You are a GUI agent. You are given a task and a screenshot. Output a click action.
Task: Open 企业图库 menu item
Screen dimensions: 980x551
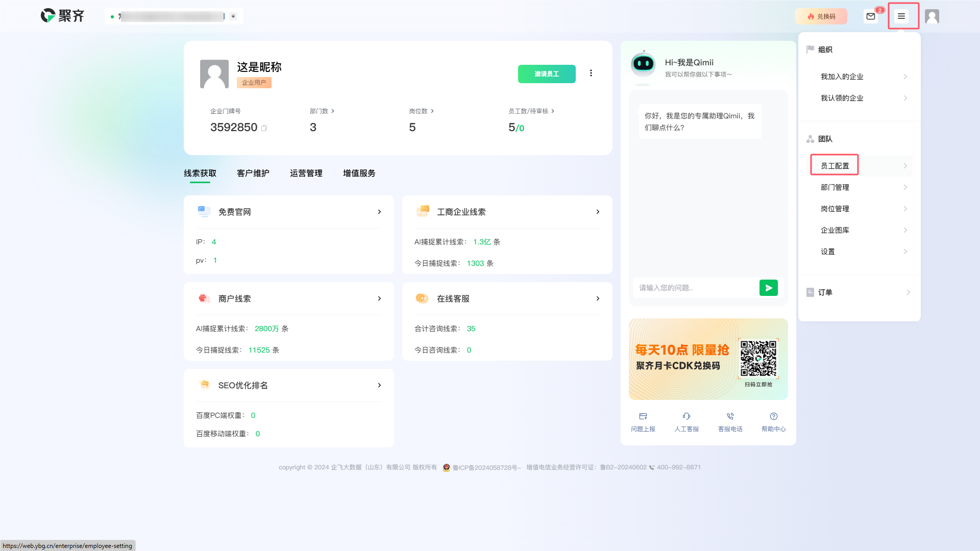click(x=860, y=230)
